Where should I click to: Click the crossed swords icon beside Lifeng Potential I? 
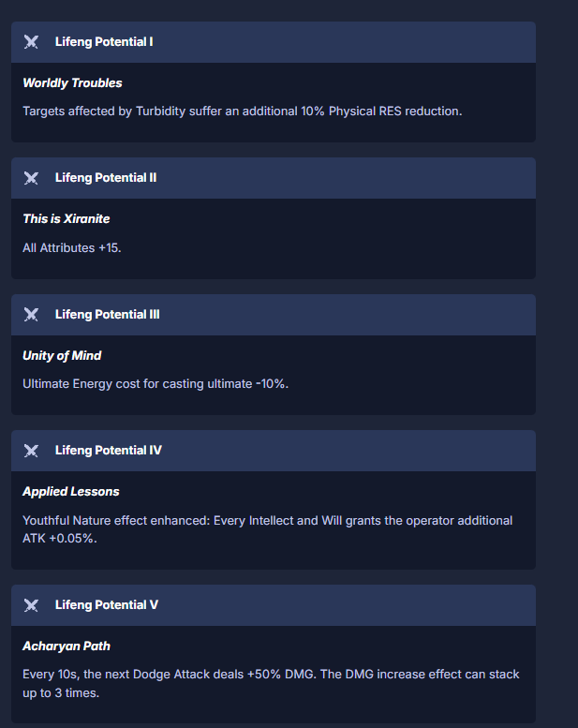(31, 42)
